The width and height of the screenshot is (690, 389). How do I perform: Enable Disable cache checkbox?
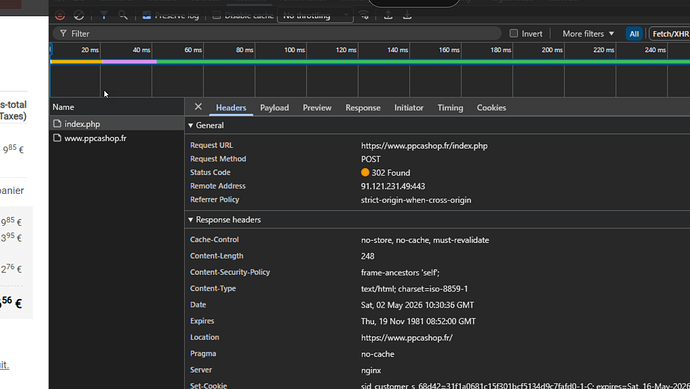[217, 15]
